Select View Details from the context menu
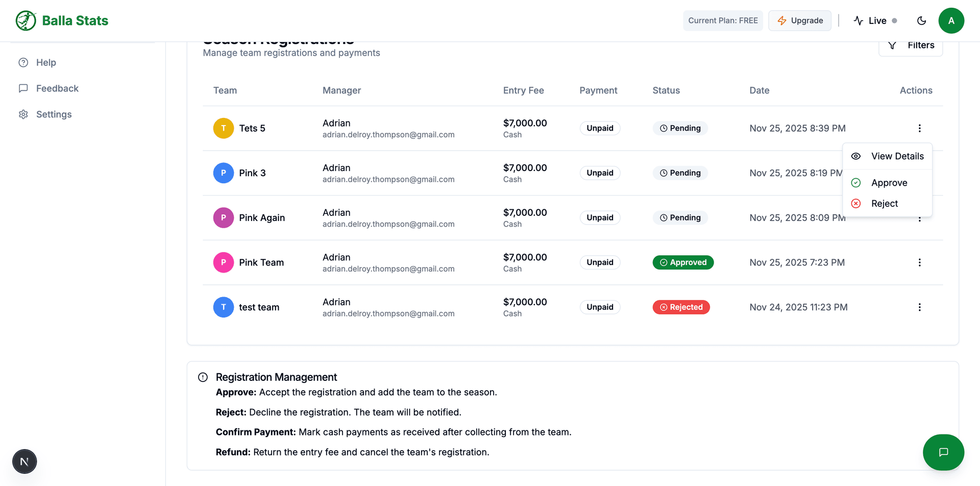The width and height of the screenshot is (980, 486). coord(897,156)
